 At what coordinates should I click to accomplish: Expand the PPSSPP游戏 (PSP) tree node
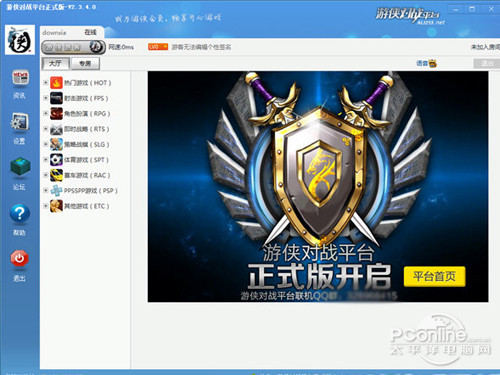[46, 190]
